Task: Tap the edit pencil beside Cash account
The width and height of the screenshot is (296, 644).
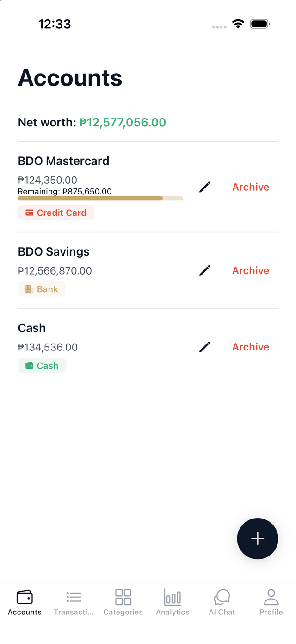Action: click(x=205, y=347)
